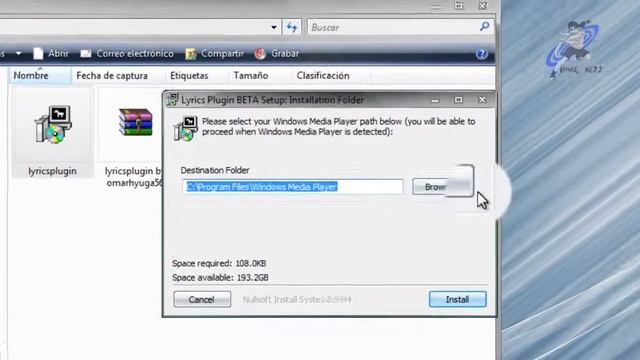This screenshot has height=360, width=640.
Task: Click the 'Destination Folder' label
Action: coord(215,170)
